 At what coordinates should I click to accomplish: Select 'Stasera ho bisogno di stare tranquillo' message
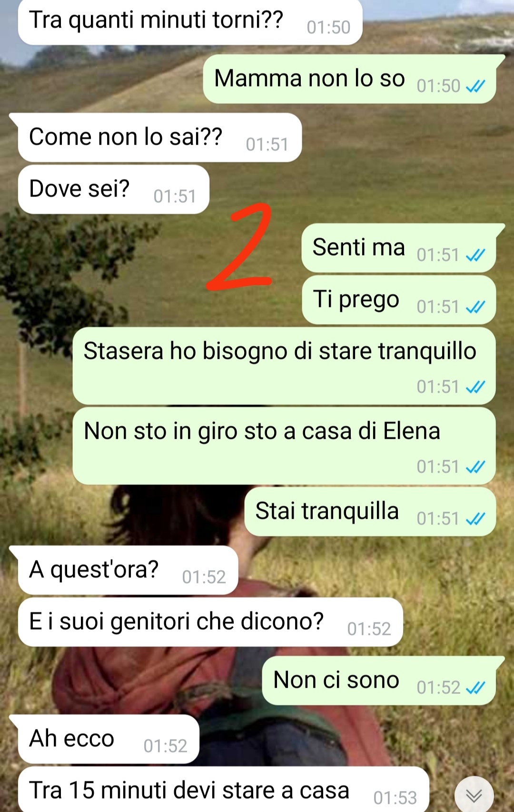click(x=284, y=366)
